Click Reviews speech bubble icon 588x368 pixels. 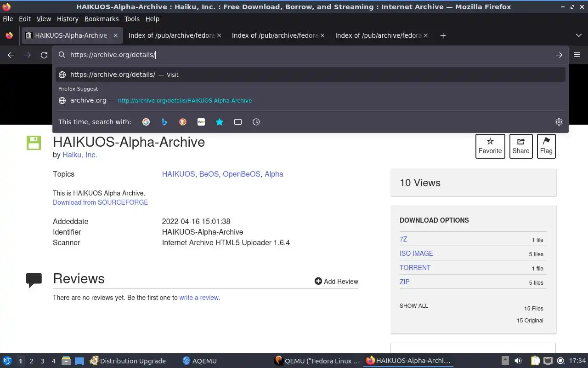[x=34, y=280]
